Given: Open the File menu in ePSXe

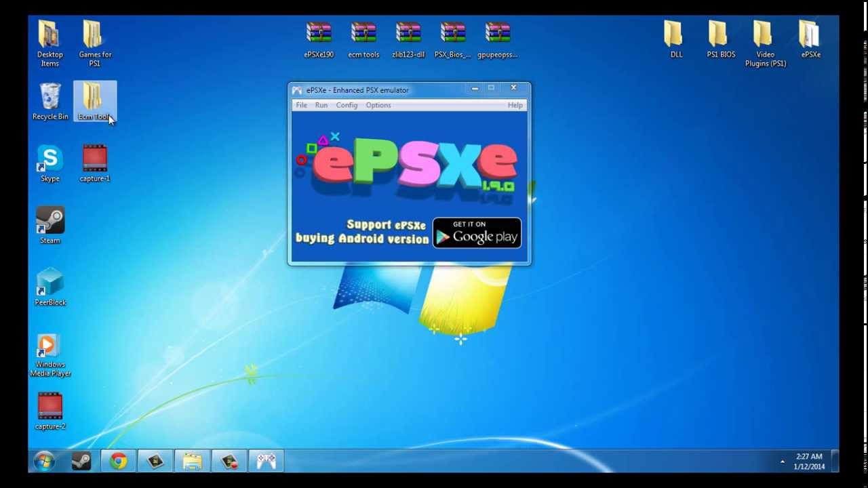Looking at the screenshot, I should coord(301,105).
